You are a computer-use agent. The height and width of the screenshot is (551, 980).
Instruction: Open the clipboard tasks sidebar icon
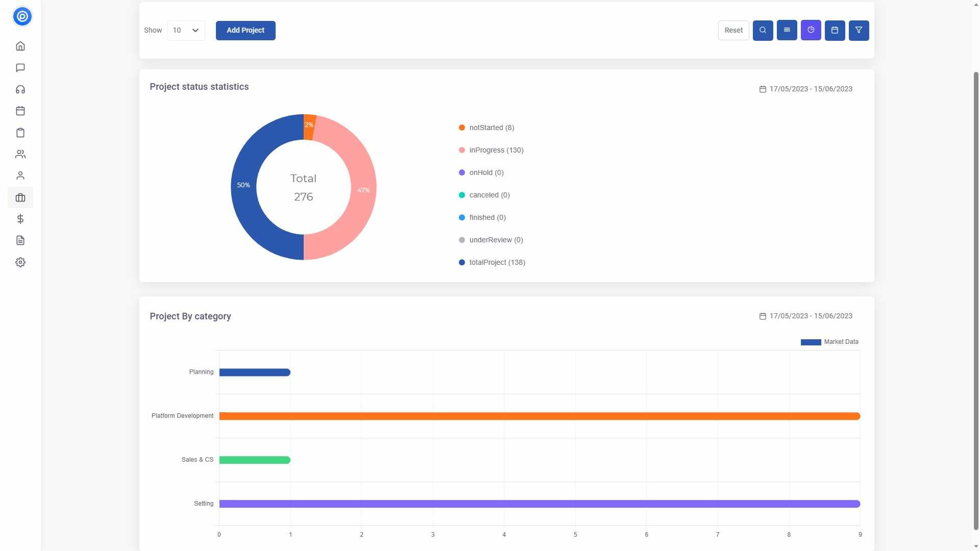tap(20, 133)
